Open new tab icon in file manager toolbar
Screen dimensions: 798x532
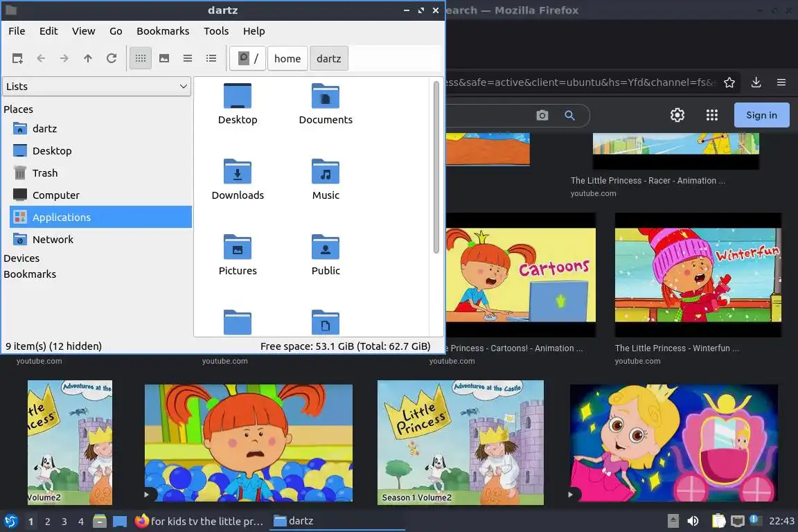17,59
